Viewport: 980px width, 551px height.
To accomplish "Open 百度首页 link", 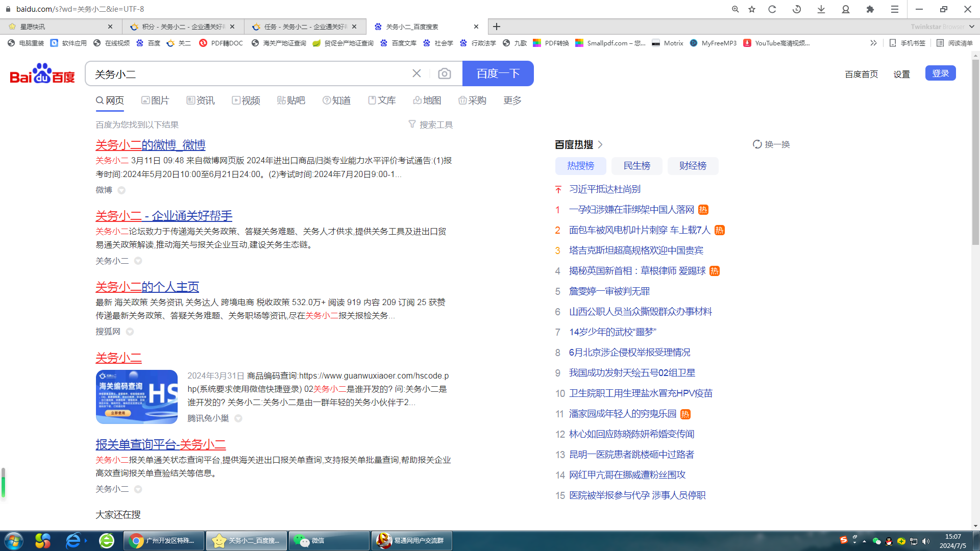I will click(862, 74).
